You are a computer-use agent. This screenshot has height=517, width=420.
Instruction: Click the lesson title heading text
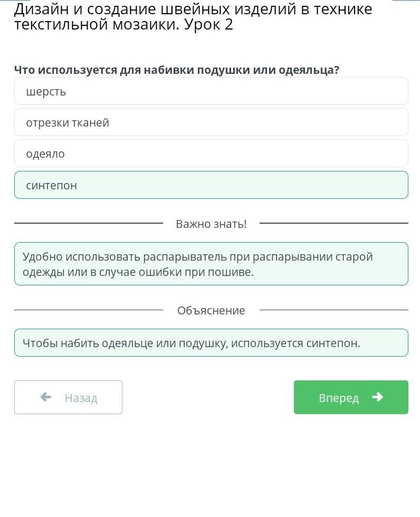tap(193, 16)
